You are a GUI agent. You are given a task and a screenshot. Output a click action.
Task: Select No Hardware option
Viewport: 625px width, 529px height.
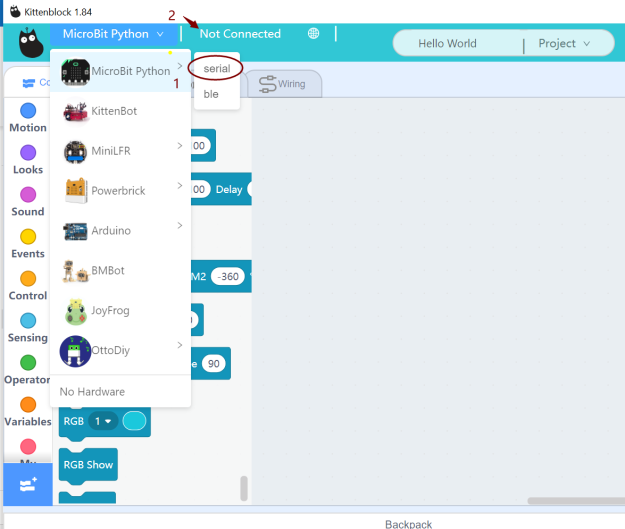tap(92, 391)
